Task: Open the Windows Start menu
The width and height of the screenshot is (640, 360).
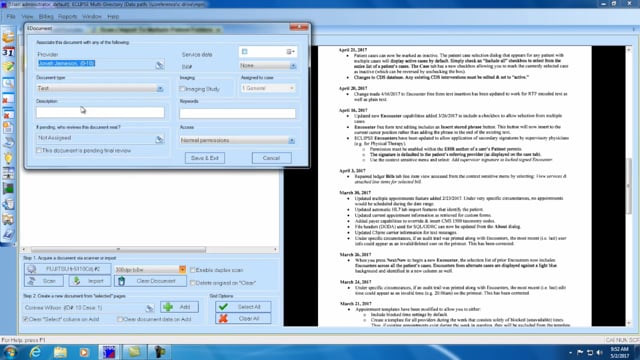Action: [9, 352]
